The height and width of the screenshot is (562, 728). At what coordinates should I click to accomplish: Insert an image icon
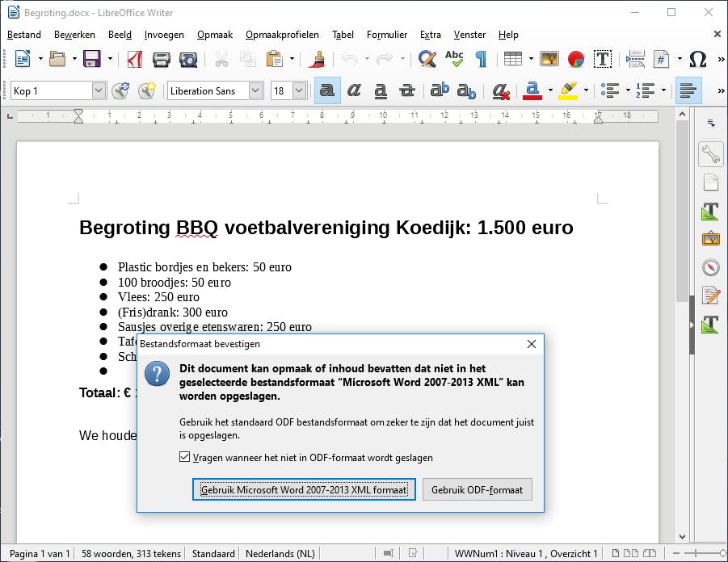(x=549, y=59)
